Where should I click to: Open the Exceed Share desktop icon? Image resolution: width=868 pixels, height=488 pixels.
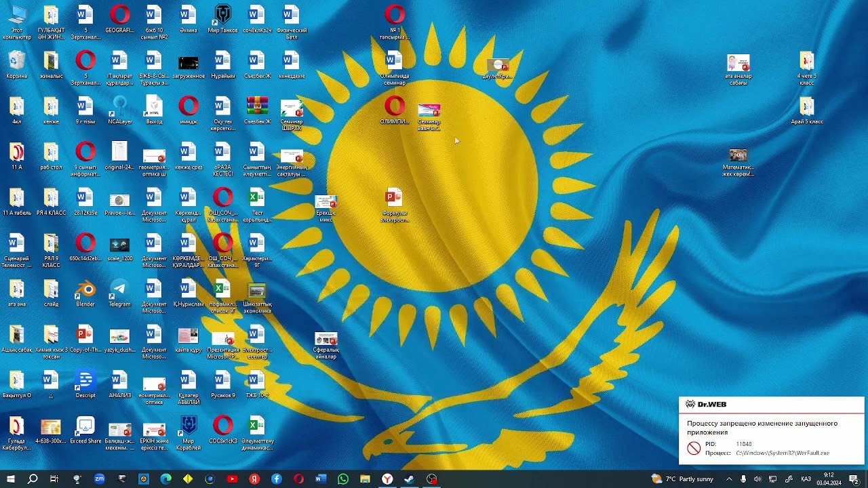pos(85,431)
